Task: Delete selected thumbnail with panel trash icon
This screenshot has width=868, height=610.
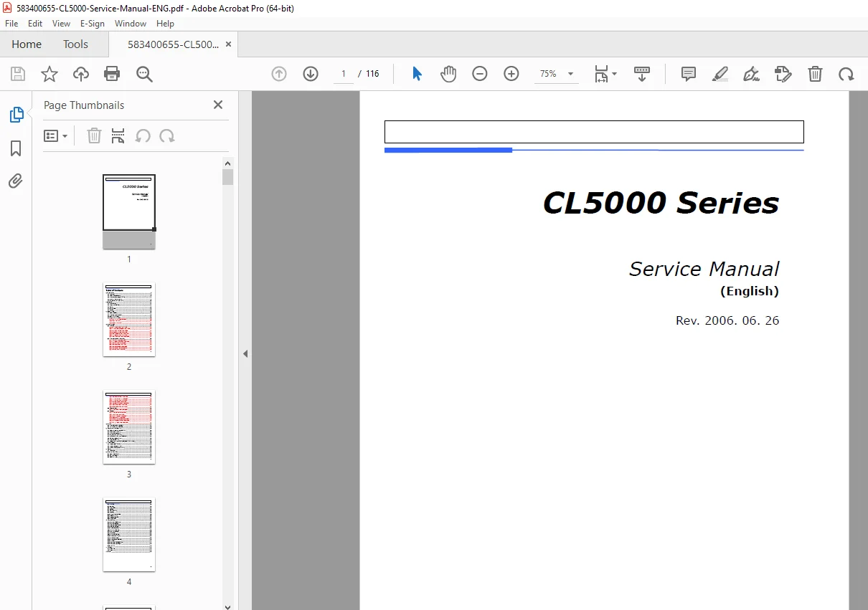Action: coord(94,135)
